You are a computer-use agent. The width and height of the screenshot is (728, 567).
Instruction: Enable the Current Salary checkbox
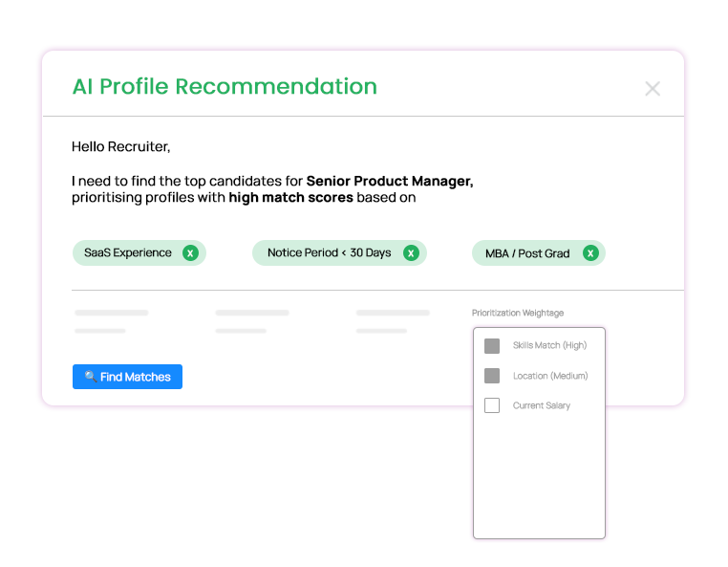point(492,405)
